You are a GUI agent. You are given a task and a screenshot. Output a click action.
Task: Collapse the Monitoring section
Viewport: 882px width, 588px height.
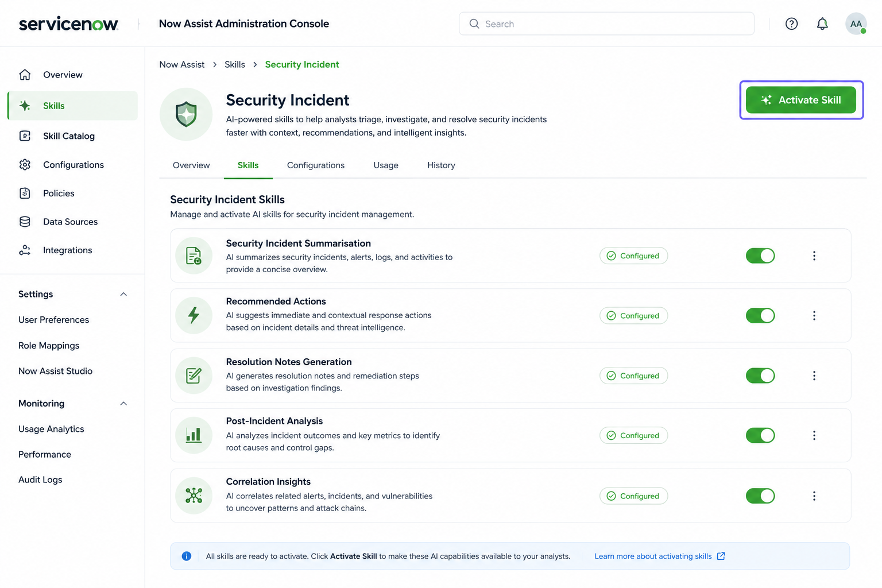[123, 403]
